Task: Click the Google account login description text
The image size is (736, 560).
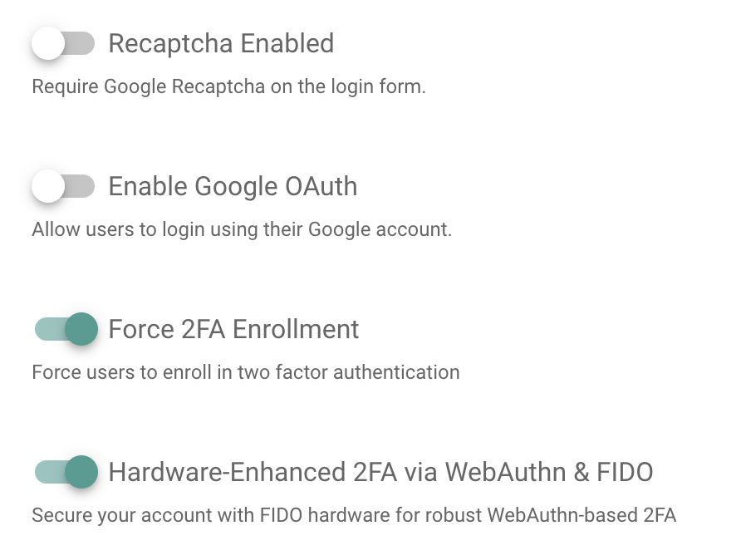Action: 242,229
